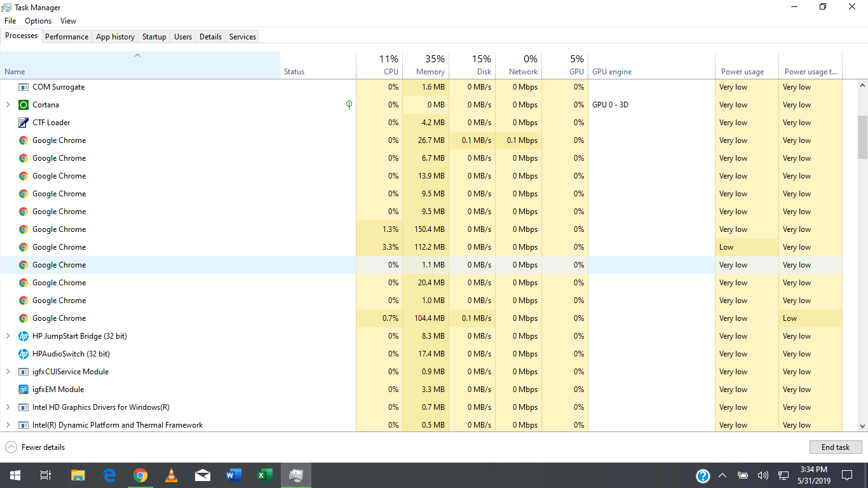Click Chrome icon of the 150.4 MB process
The height and width of the screenshot is (488, 868).
pyautogui.click(x=24, y=229)
